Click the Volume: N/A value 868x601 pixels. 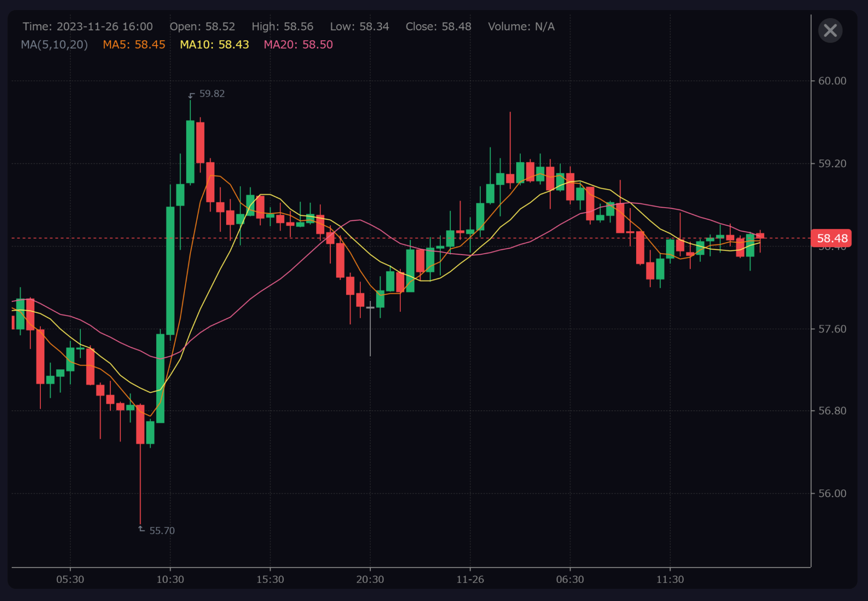tap(521, 26)
